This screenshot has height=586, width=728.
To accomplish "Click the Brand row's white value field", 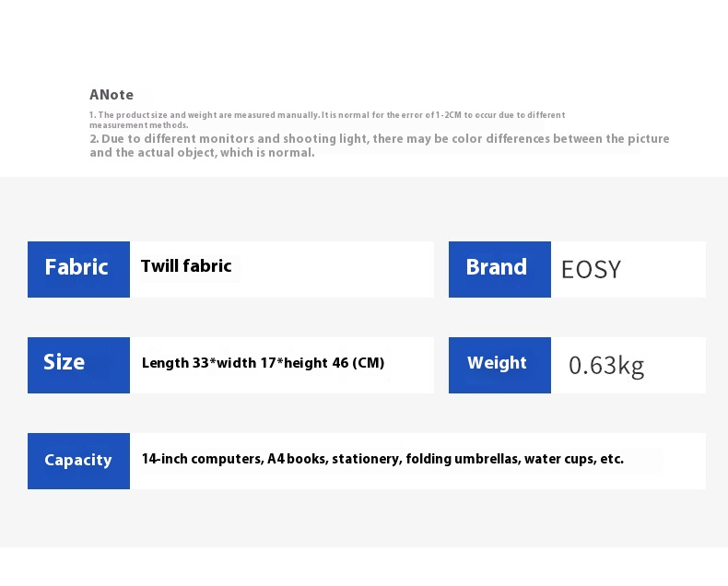I will [628, 269].
